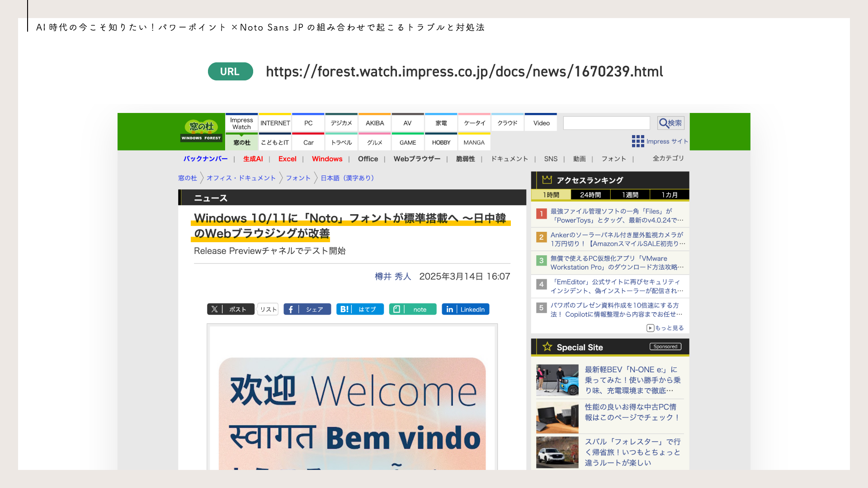The image size is (868, 488).
Task: Select the Windows navigation menu item
Action: click(x=327, y=159)
